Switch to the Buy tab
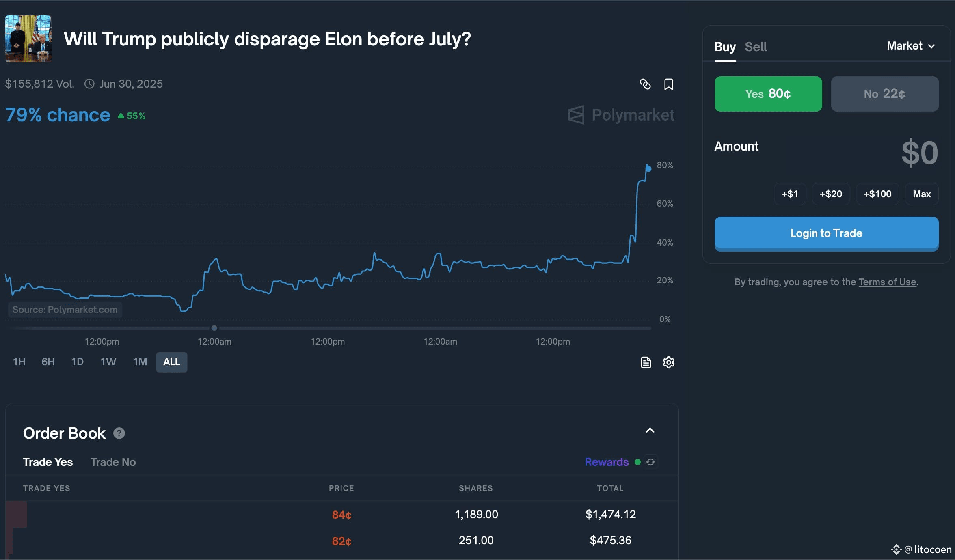The image size is (955, 560). click(725, 47)
